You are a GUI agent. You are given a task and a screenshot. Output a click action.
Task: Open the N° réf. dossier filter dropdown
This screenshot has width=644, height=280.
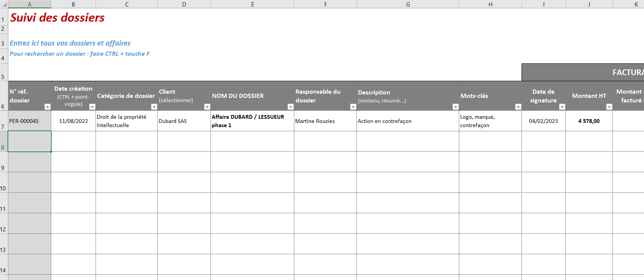click(x=47, y=107)
